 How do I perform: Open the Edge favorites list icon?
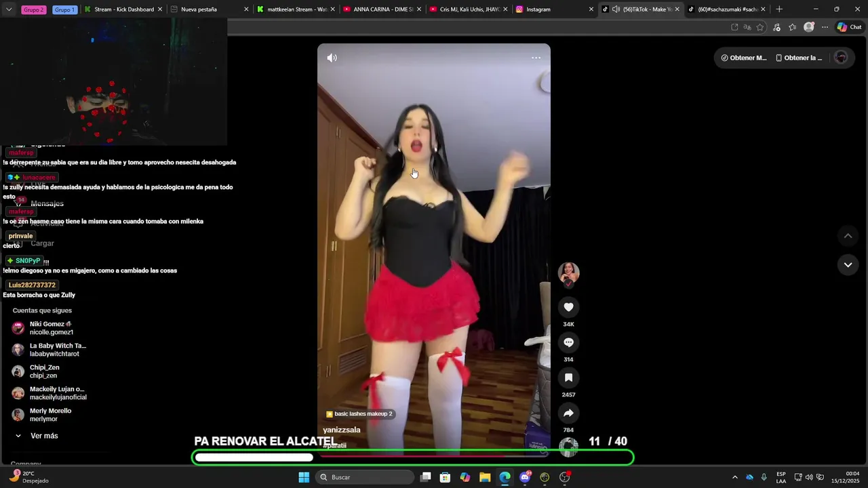click(792, 27)
